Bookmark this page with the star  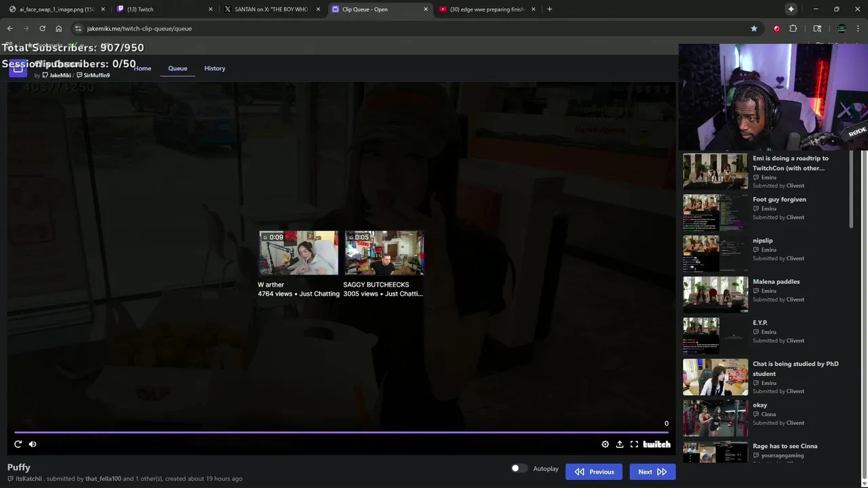click(753, 28)
